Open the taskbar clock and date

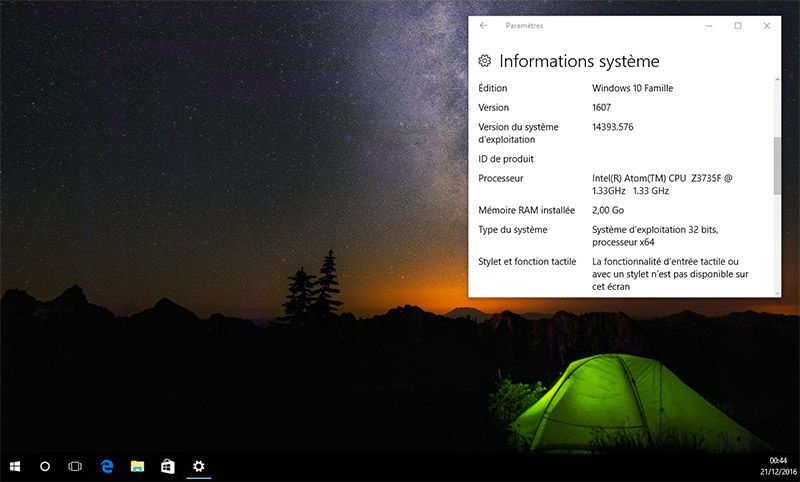[x=778, y=466]
